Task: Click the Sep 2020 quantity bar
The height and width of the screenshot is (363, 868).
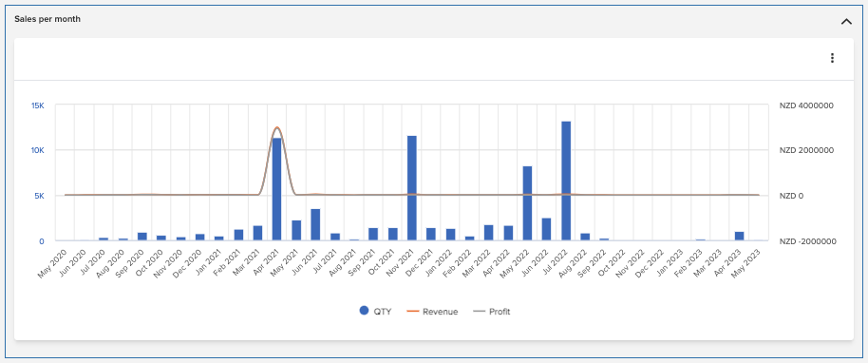Action: (x=142, y=237)
